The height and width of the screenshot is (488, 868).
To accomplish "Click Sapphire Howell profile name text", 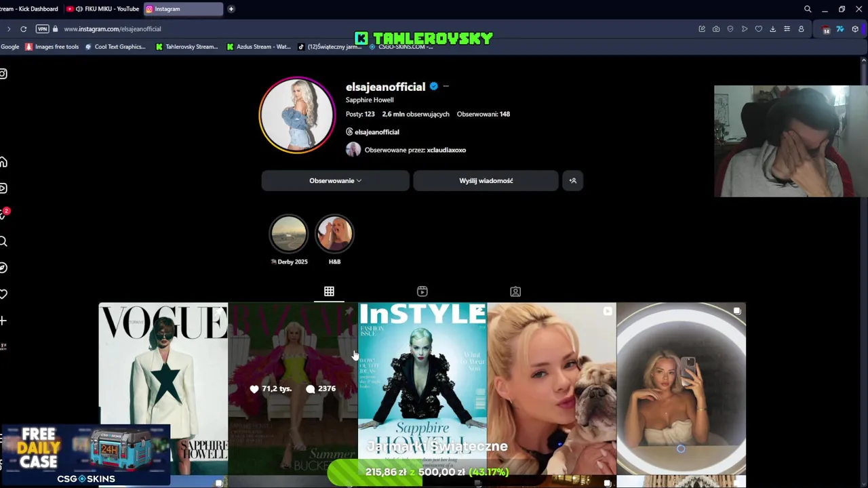I will click(x=370, y=100).
